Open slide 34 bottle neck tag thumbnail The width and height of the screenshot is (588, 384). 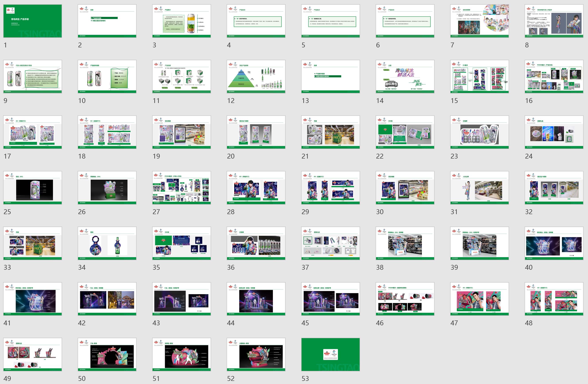pos(107,243)
